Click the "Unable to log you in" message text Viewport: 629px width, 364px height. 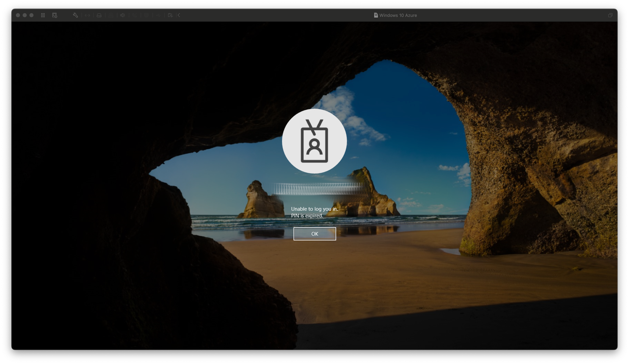314,209
